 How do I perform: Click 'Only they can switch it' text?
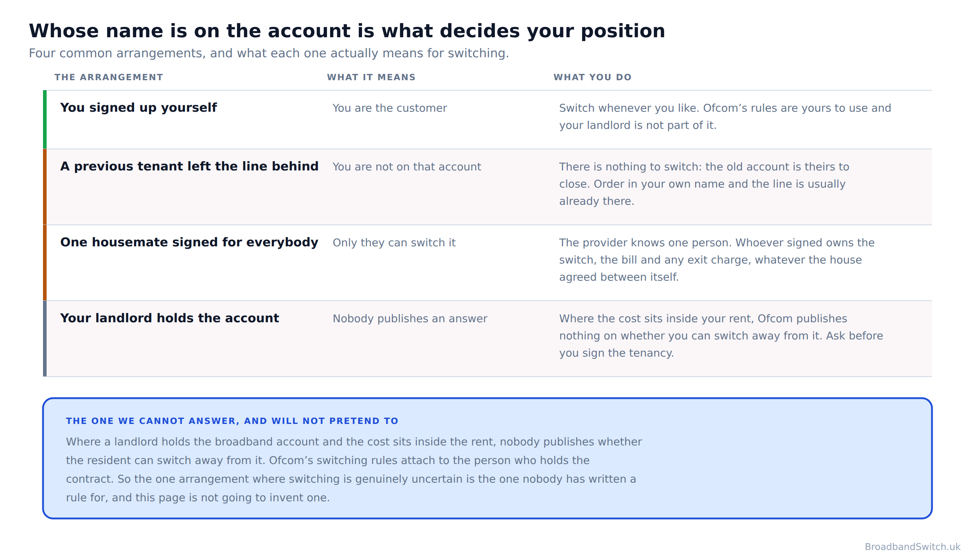pyautogui.click(x=394, y=243)
